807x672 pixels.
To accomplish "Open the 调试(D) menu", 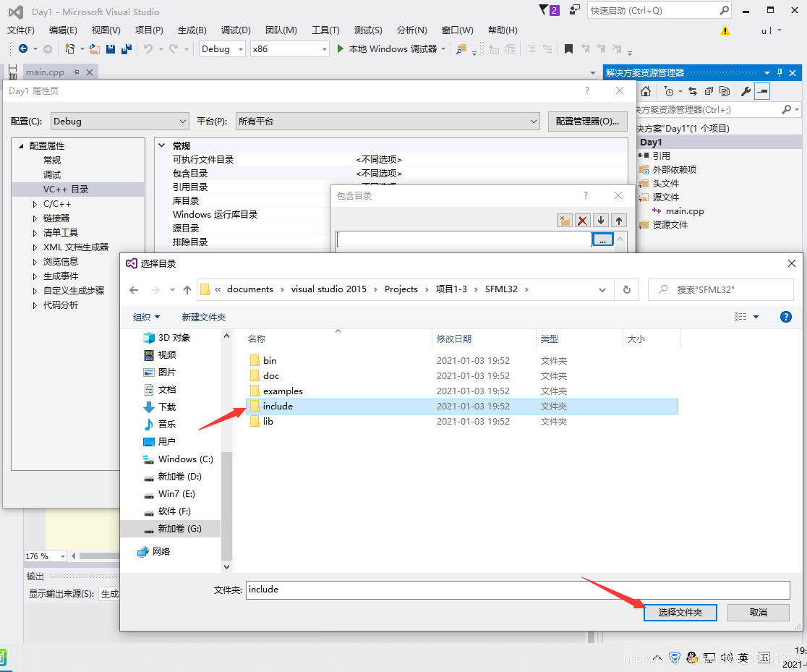I will [x=236, y=30].
